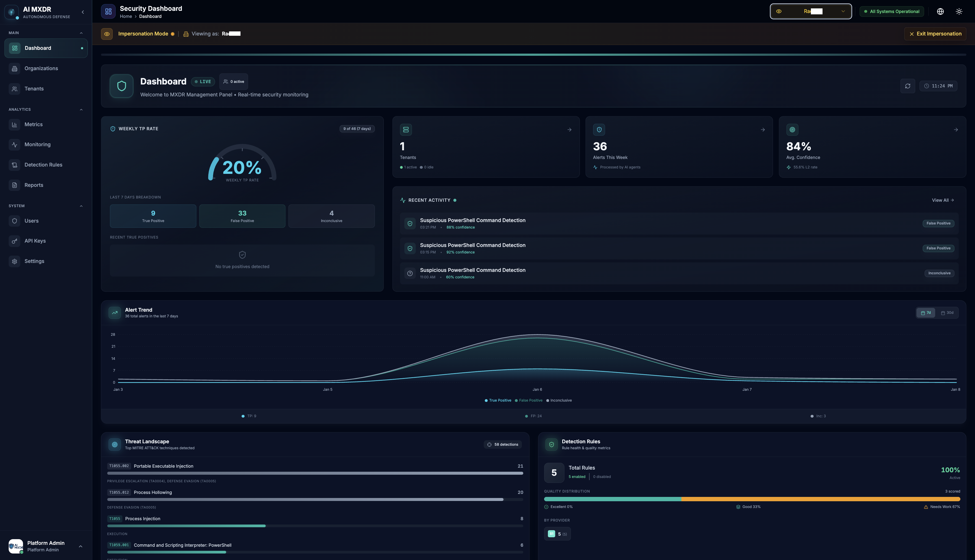975x560 pixels.
Task: Click Exit Impersonation button
Action: click(935, 34)
